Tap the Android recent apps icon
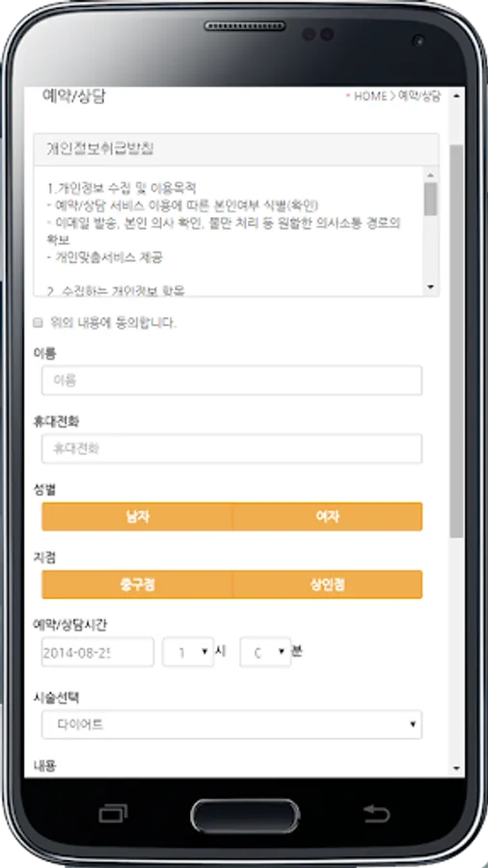The width and height of the screenshot is (488, 868). [114, 814]
